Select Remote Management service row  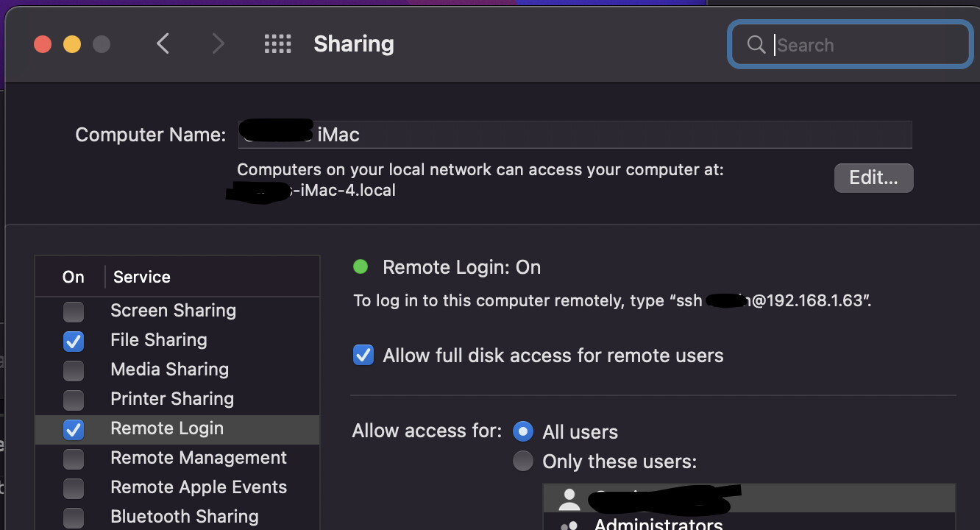177,458
